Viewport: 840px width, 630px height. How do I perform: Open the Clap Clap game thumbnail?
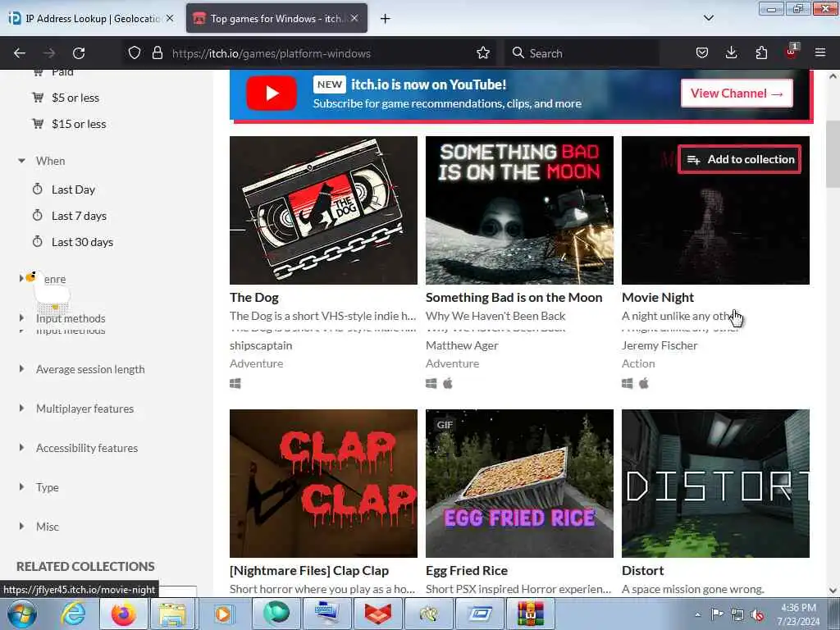(323, 483)
